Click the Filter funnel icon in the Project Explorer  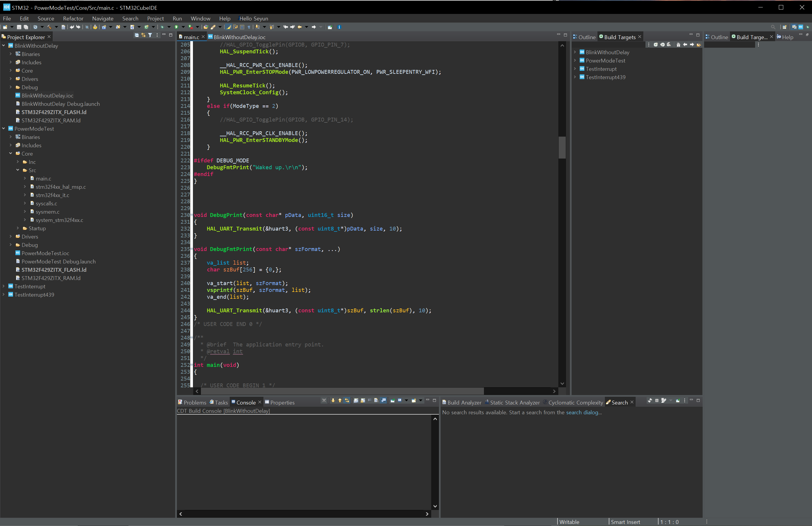tap(150, 35)
